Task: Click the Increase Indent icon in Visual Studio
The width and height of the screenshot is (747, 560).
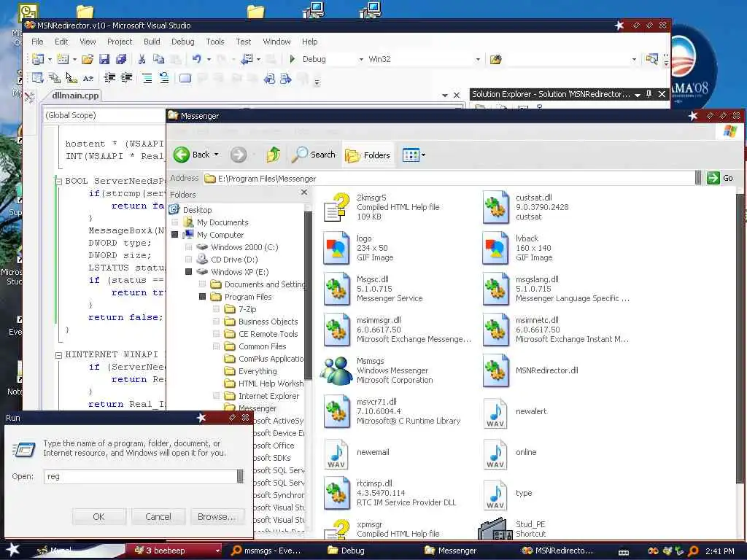Action: [x=126, y=78]
